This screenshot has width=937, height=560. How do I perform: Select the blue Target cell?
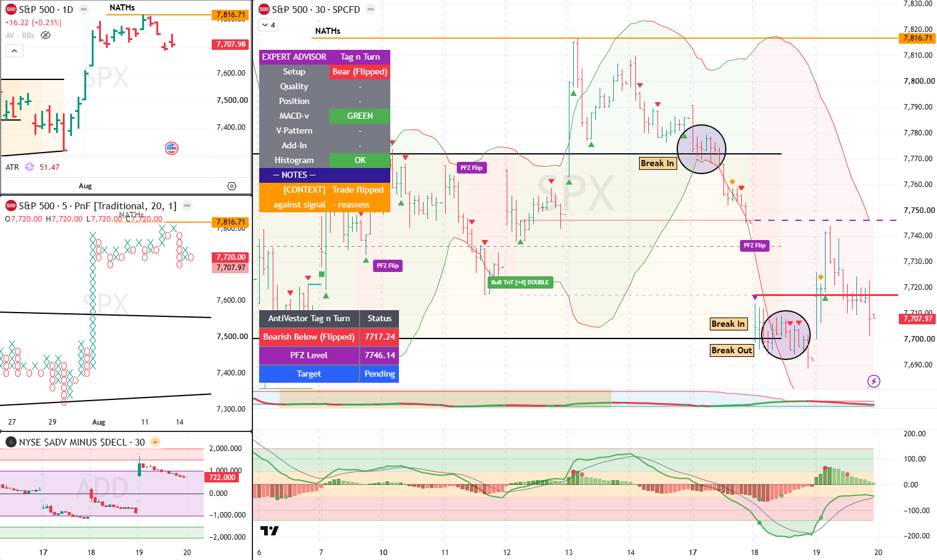pos(309,374)
